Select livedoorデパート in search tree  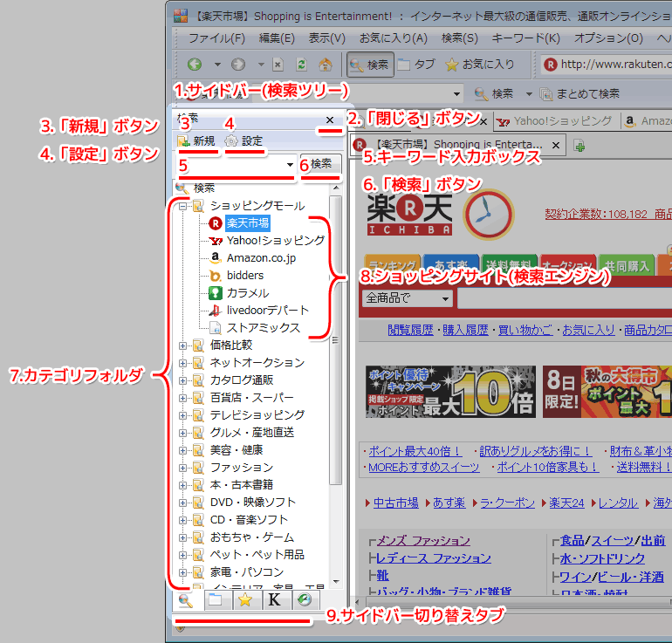(x=267, y=310)
